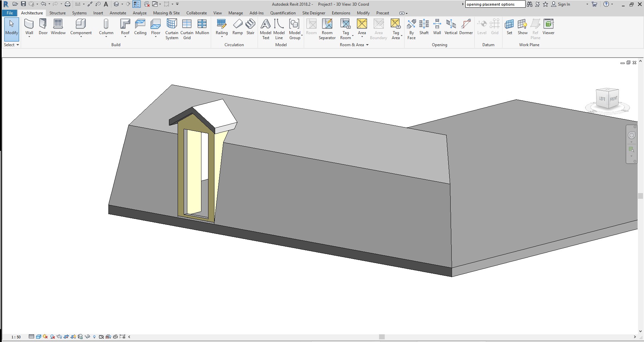Image resolution: width=644 pixels, height=342 pixels.
Task: Open the Manage ribbon tab
Action: pos(236,13)
